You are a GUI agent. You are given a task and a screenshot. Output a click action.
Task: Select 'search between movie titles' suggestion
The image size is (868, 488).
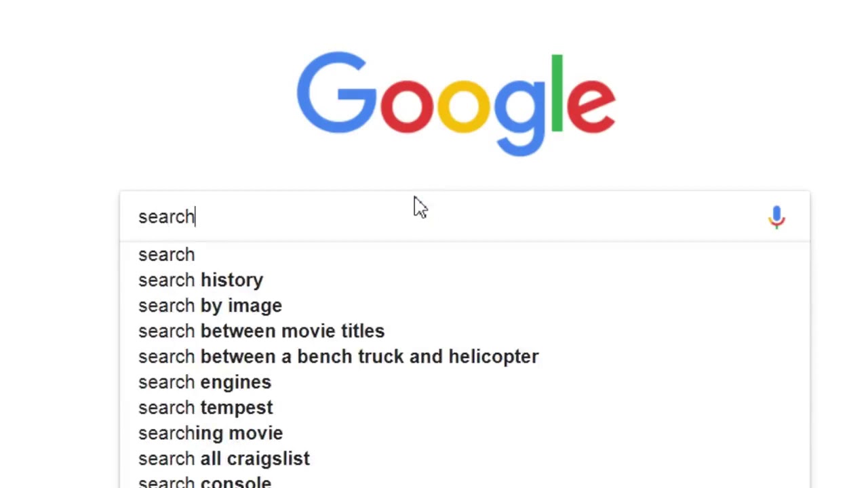click(261, 331)
